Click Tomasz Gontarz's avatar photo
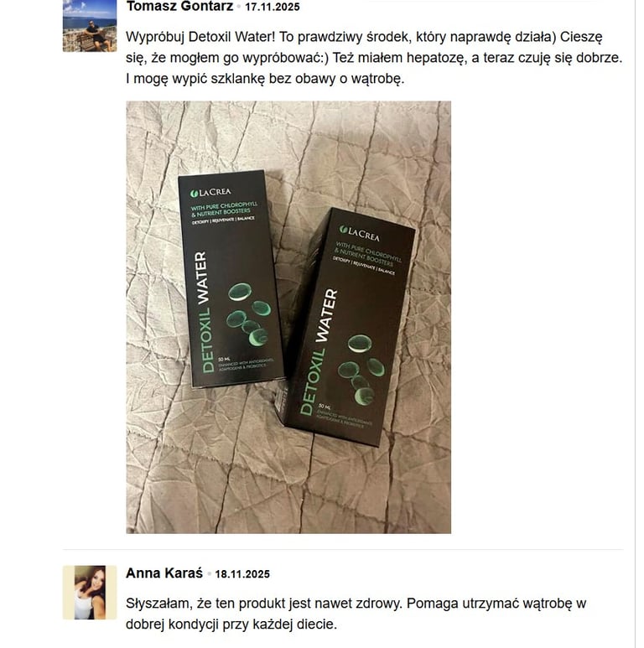The image size is (644, 648). (90, 26)
